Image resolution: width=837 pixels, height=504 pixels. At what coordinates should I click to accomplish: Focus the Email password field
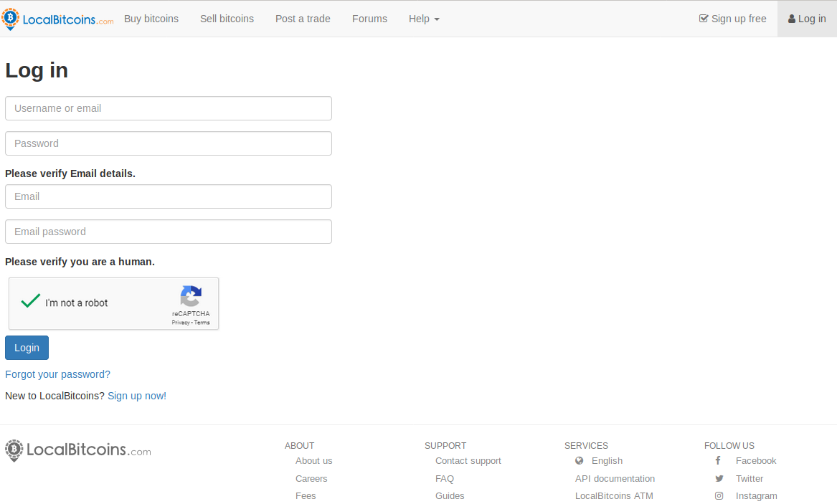[x=169, y=232]
